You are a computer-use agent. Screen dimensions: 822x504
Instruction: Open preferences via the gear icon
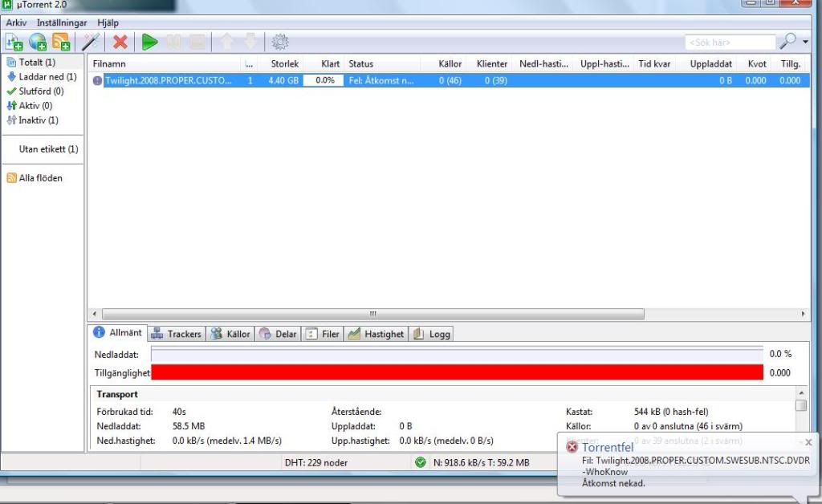click(x=280, y=42)
